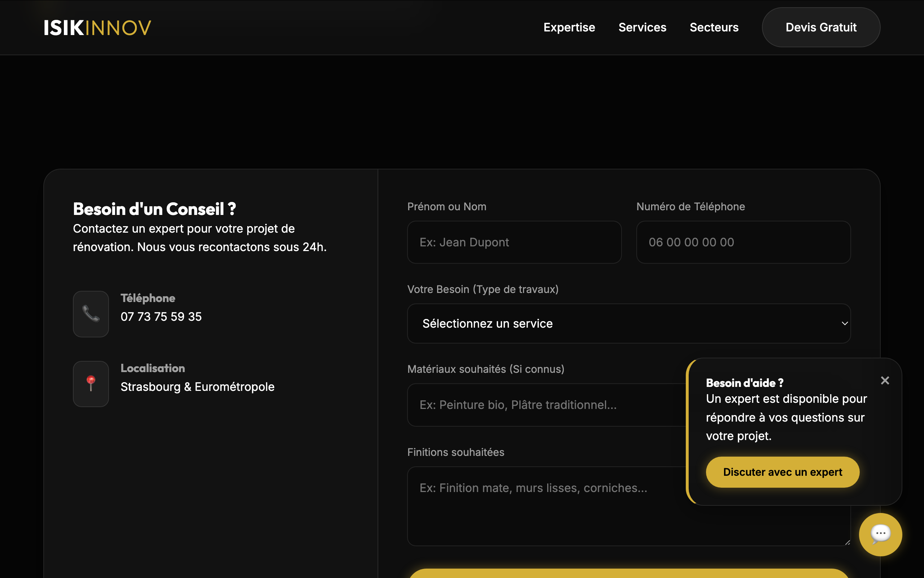The image size is (924, 578).
Task: Click phone number 07 73 75 59 35
Action: (x=161, y=316)
